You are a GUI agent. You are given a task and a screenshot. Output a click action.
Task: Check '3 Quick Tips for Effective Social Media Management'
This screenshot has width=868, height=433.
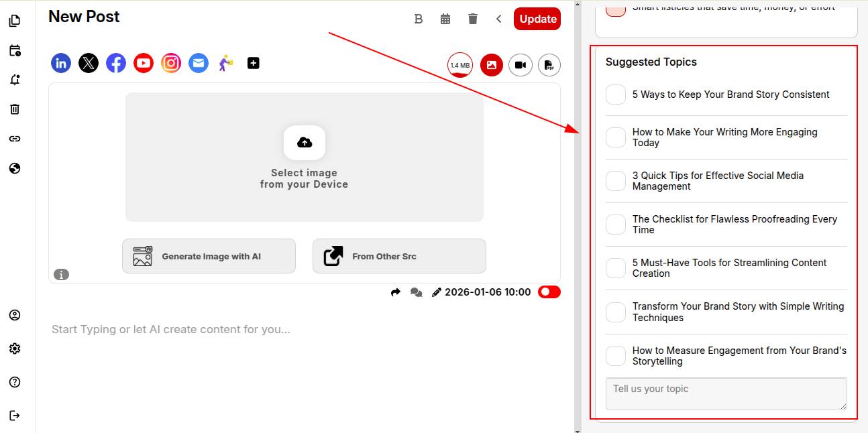(x=616, y=181)
